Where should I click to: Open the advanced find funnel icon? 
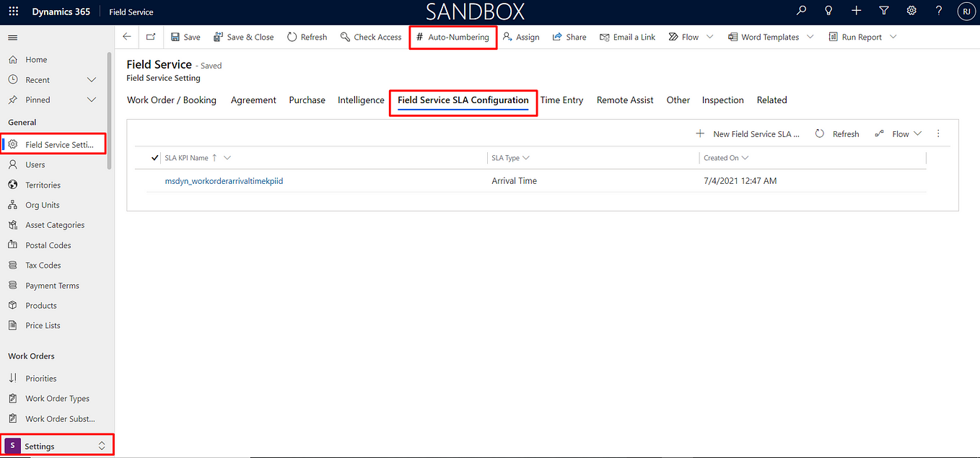[x=884, y=11]
